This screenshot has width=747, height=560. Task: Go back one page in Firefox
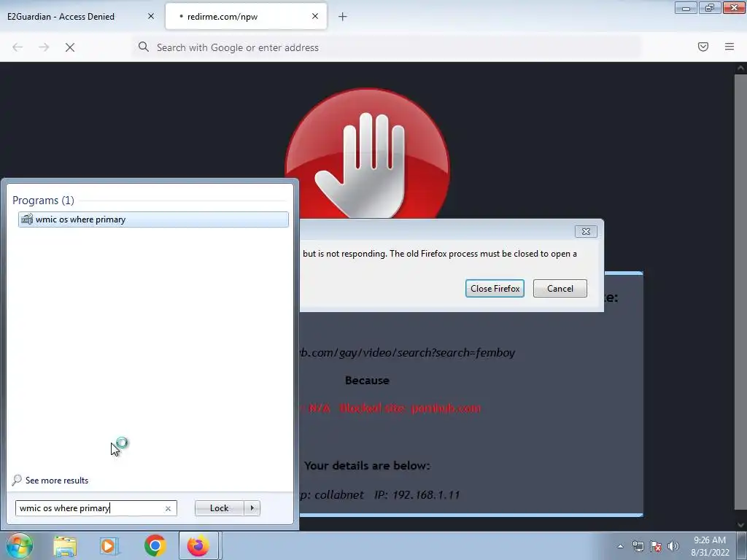(x=18, y=47)
